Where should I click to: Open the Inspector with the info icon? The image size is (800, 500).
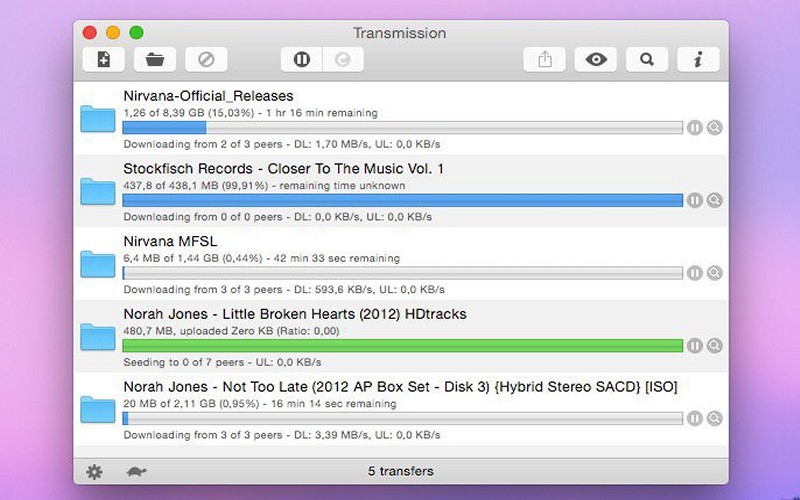[x=698, y=60]
